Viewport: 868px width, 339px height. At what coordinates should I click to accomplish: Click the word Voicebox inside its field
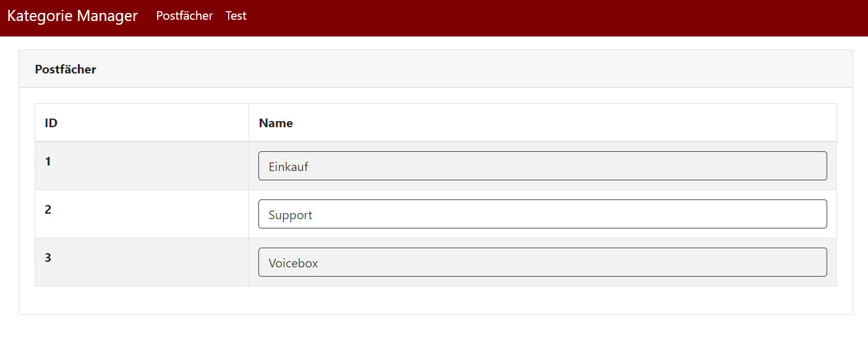[293, 263]
